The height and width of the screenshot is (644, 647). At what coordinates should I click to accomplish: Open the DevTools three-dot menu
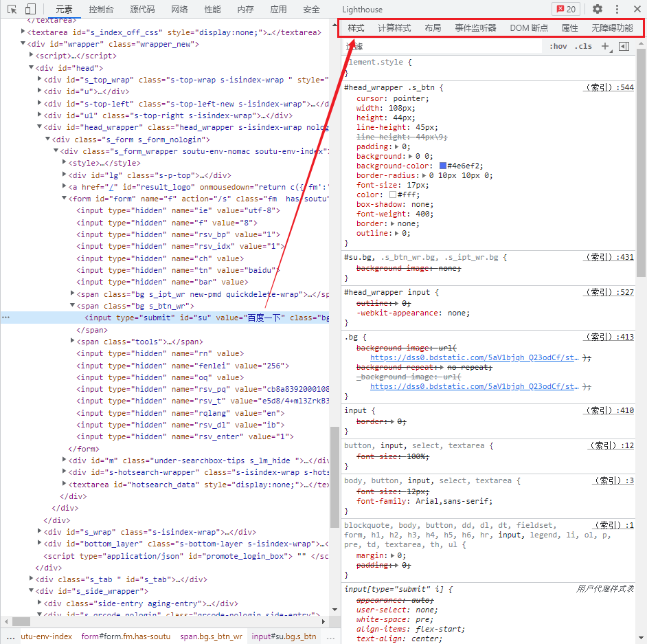(617, 9)
